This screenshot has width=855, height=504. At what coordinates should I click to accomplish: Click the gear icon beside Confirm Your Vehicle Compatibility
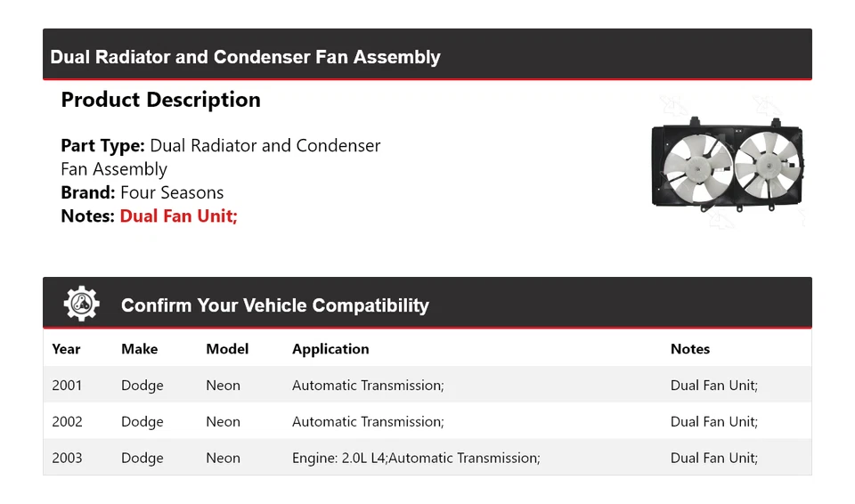pyautogui.click(x=81, y=305)
